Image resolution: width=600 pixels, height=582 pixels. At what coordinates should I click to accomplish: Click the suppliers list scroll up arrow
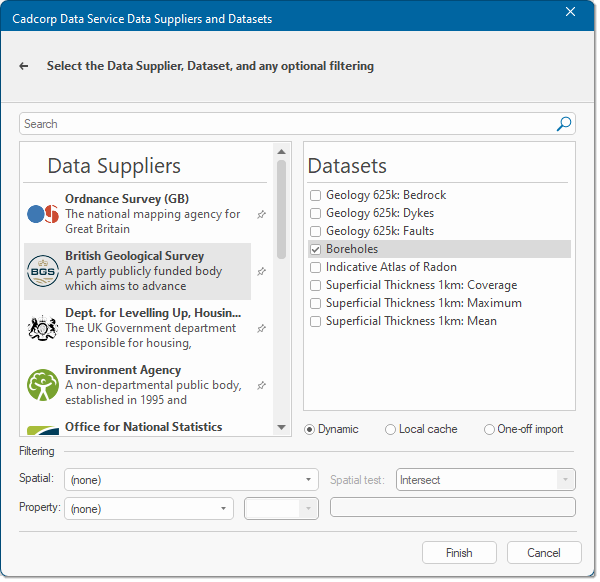282,152
